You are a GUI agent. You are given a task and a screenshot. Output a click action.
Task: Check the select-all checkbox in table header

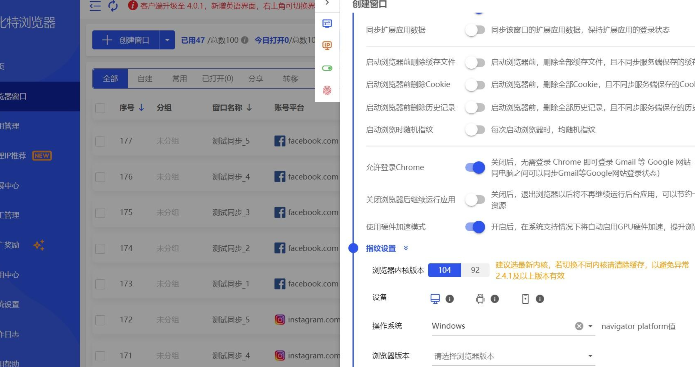point(100,108)
